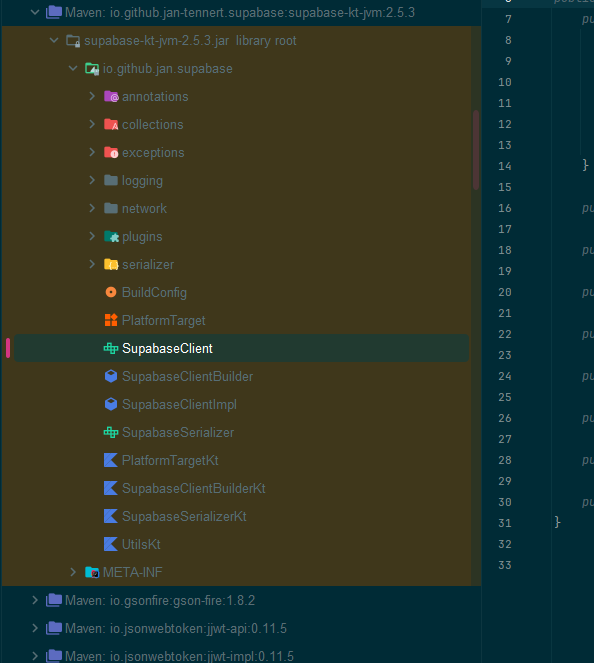Select the plugins label

(x=142, y=237)
